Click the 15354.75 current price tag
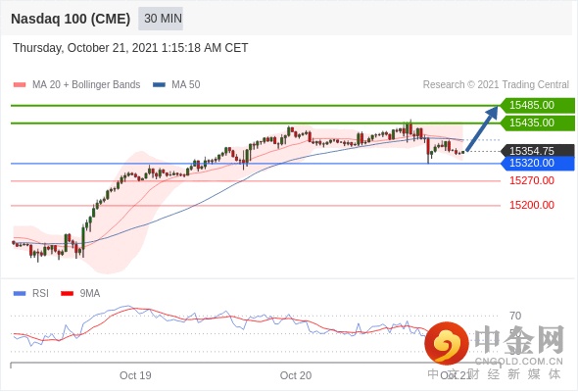Viewport: 578px width, 392px height. tap(538, 151)
